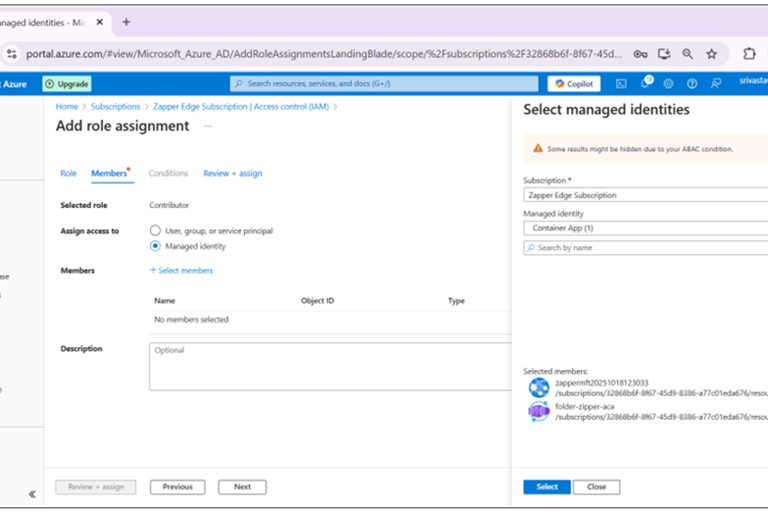Viewport: 768px width, 512px height.
Task: Close the managed identities browser tab
Action: tap(99, 22)
